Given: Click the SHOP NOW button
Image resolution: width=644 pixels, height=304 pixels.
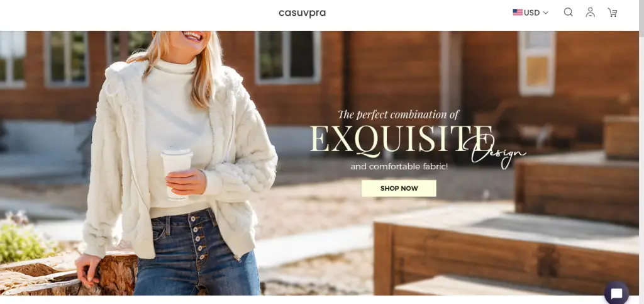Looking at the screenshot, I should (399, 189).
